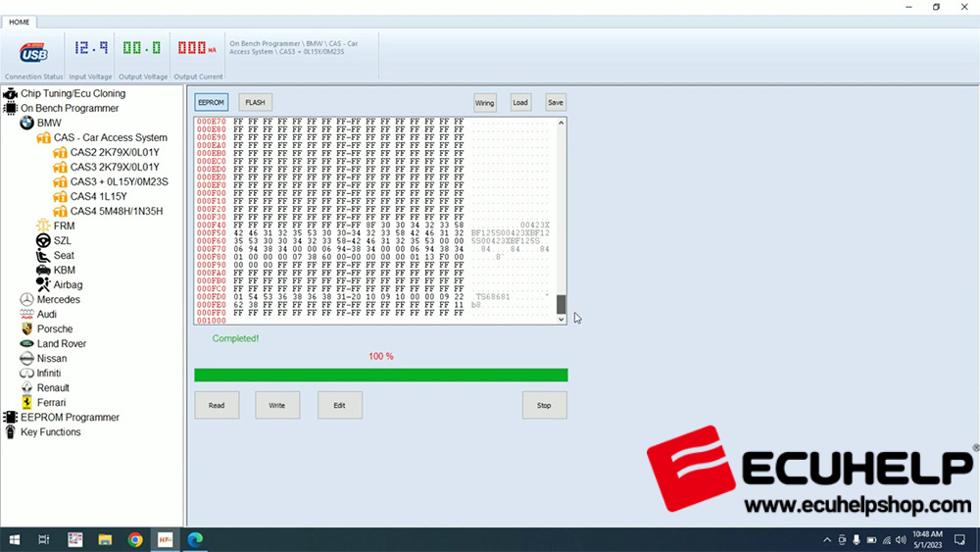Click the Land Rover badge icon

(x=26, y=344)
